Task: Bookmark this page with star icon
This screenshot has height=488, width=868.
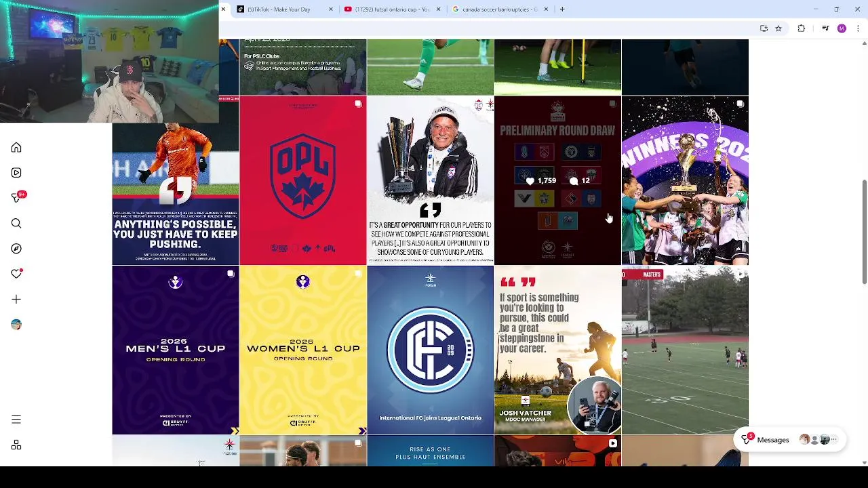Action: (x=778, y=28)
